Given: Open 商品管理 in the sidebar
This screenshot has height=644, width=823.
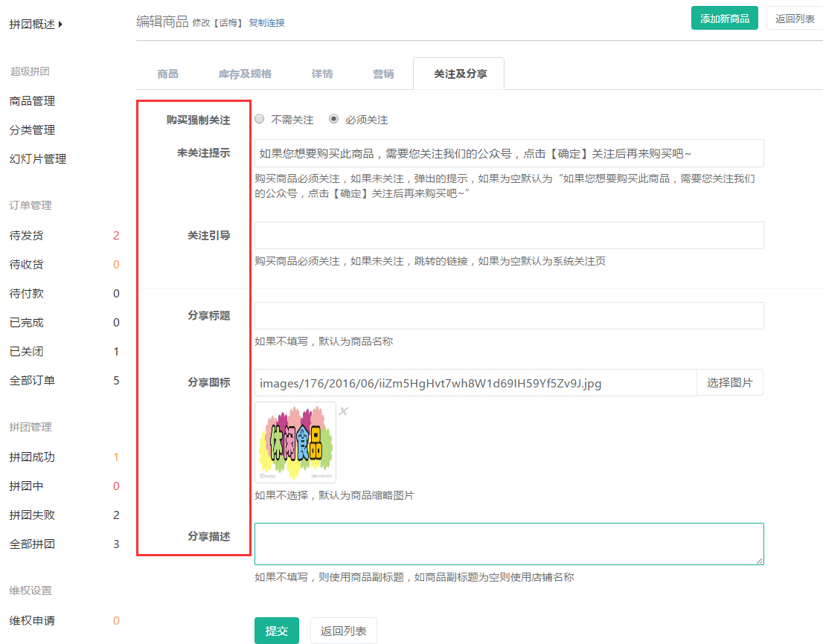Looking at the screenshot, I should [32, 101].
